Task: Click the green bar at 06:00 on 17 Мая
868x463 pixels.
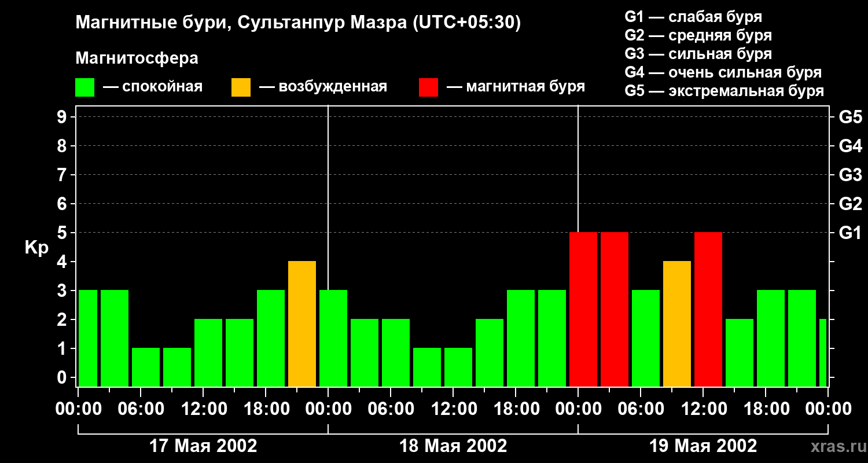Action: tap(146, 368)
